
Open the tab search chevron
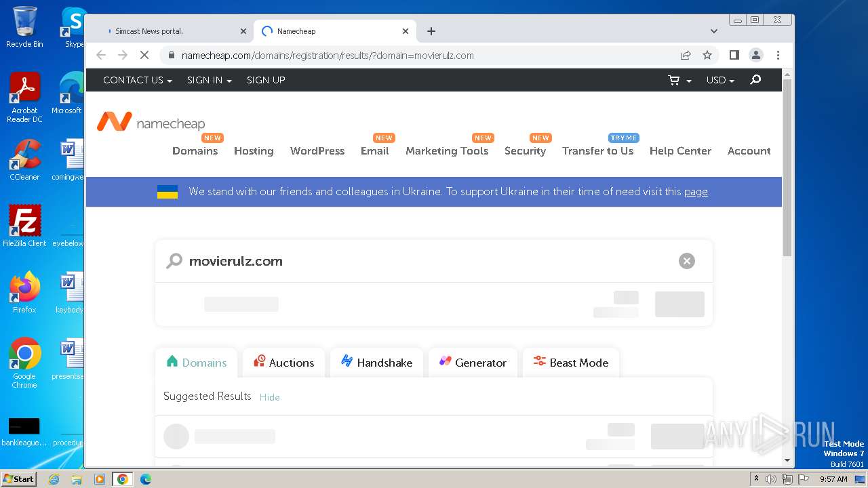[x=713, y=31]
